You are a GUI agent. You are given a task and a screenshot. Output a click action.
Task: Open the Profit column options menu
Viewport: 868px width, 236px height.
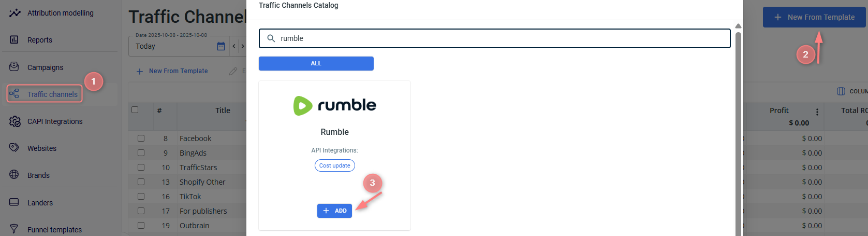coord(817,112)
